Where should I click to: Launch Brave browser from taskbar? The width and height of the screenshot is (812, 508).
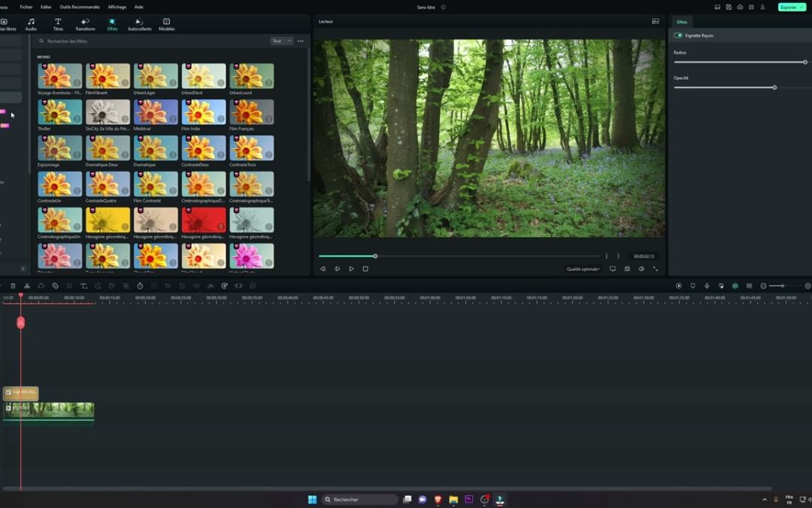[438, 499]
